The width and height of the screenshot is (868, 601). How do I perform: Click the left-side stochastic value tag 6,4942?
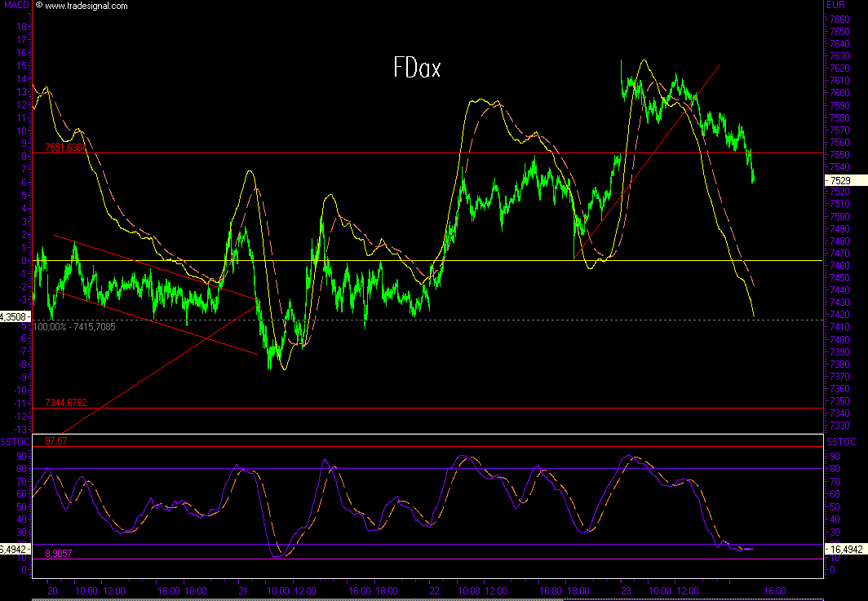[15, 550]
